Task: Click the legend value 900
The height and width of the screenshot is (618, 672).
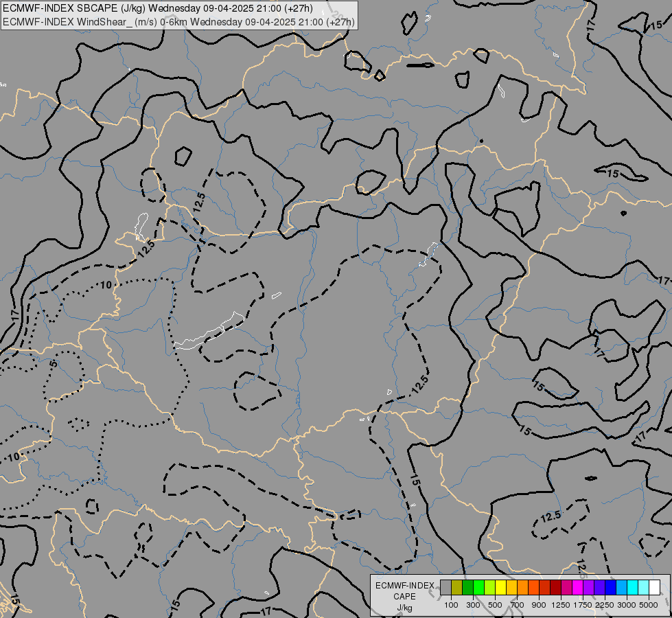Action: pyautogui.click(x=539, y=605)
